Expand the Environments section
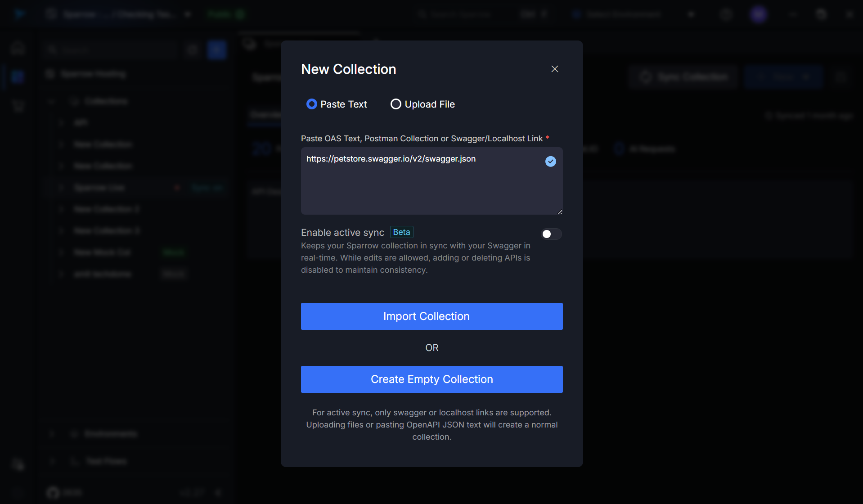The width and height of the screenshot is (863, 504). coord(51,433)
